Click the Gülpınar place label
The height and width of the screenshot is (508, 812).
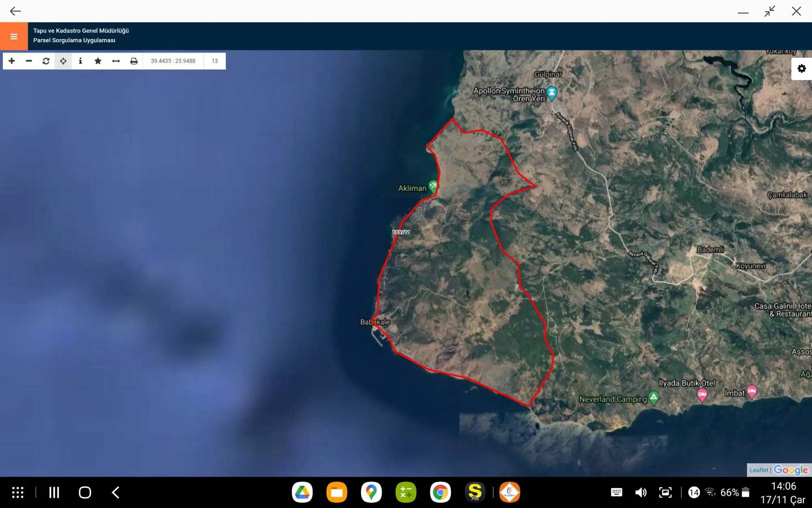(x=548, y=74)
